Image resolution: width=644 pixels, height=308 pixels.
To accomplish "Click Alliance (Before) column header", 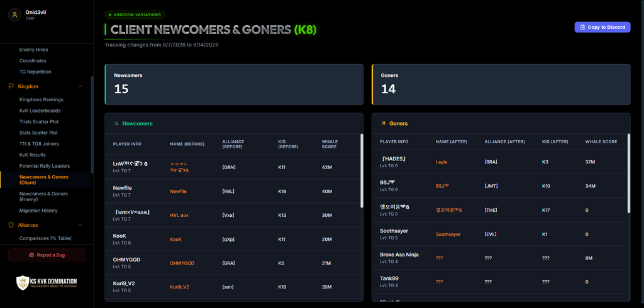I will 233,144.
